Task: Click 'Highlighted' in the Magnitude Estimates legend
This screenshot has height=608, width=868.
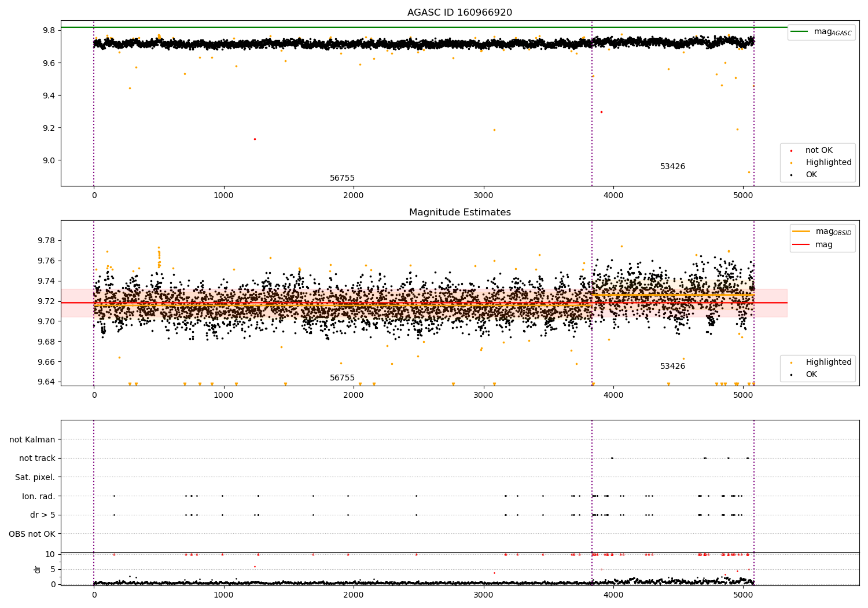Action: [x=828, y=362]
